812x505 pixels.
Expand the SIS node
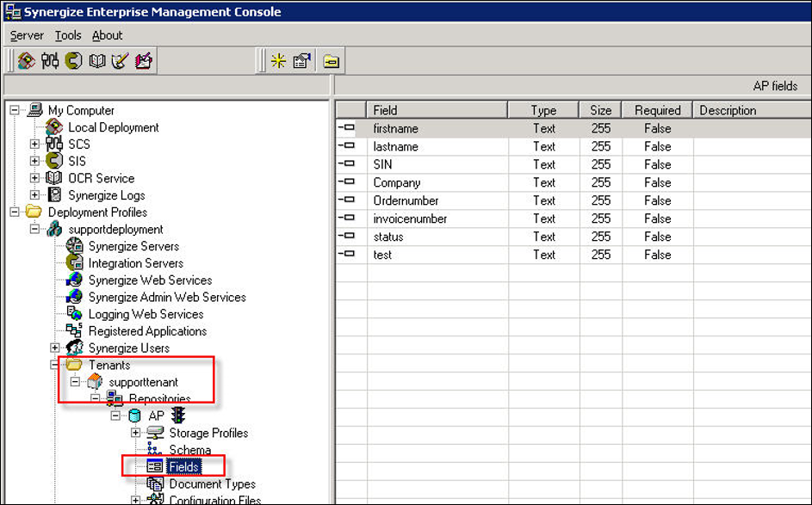[x=34, y=161]
